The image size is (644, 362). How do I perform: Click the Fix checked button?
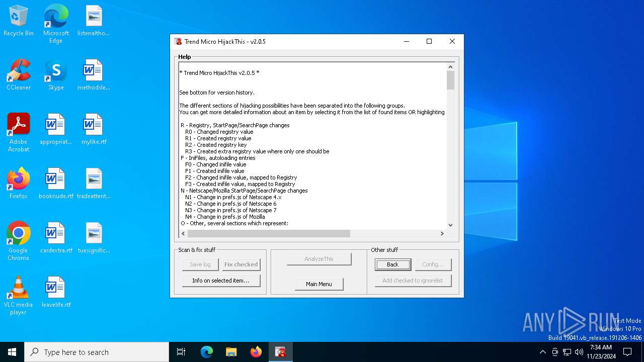[x=241, y=264]
